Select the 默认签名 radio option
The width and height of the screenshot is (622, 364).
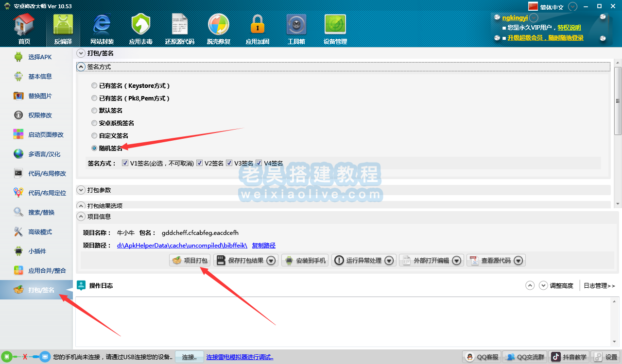tap(94, 111)
